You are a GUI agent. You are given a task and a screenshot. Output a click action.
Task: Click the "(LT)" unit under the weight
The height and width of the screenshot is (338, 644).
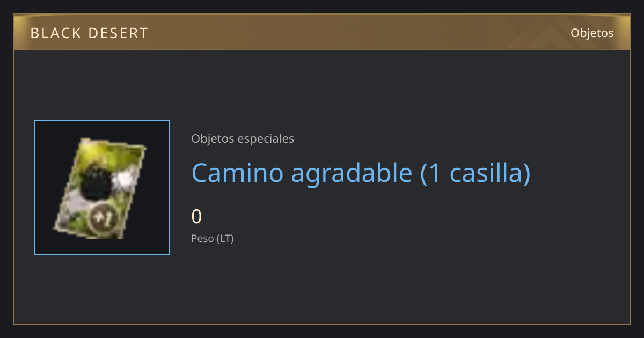[x=225, y=239]
